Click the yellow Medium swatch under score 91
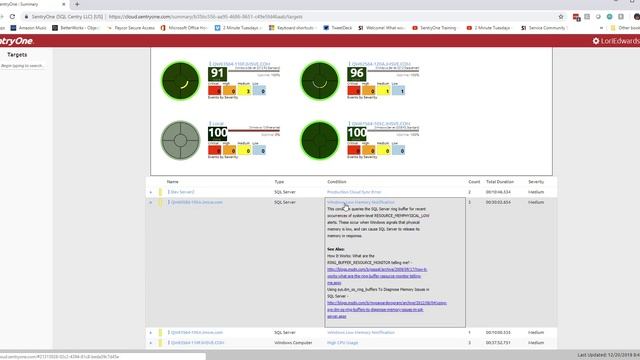Image resolution: width=640 pixels, height=360 pixels. (244, 91)
